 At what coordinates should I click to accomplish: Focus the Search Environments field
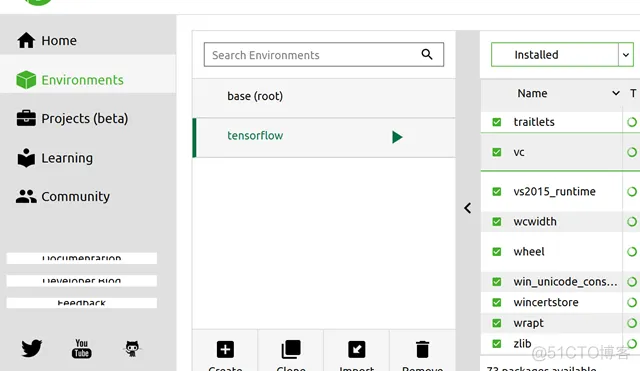pyautogui.click(x=324, y=54)
